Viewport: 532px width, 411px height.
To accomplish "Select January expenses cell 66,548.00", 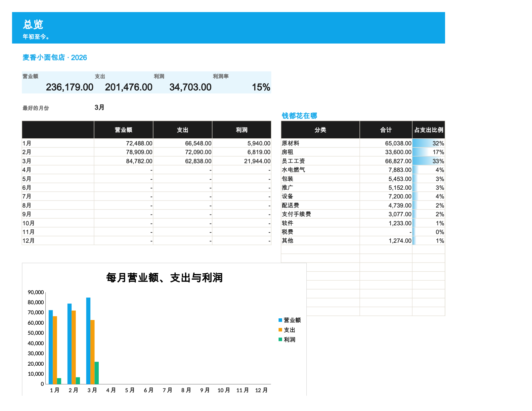I will (x=183, y=143).
